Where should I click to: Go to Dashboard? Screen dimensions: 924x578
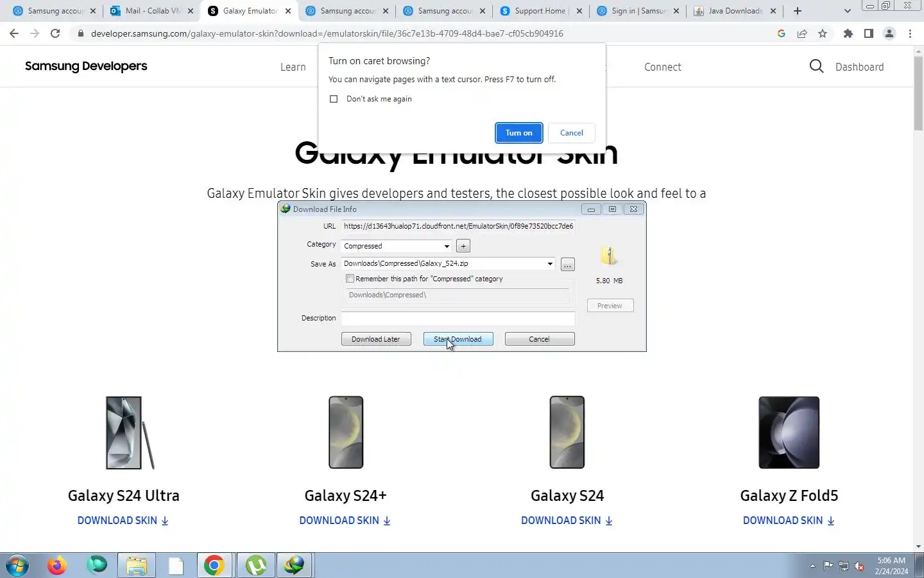[x=859, y=67]
